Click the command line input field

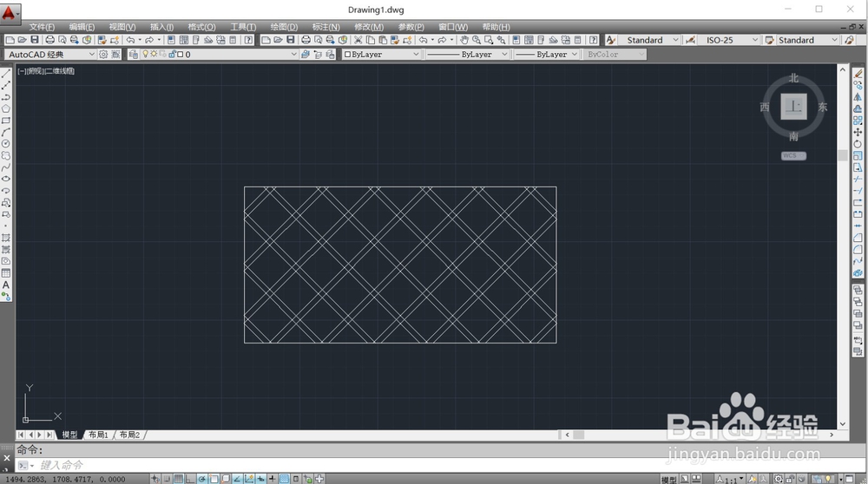point(443,465)
